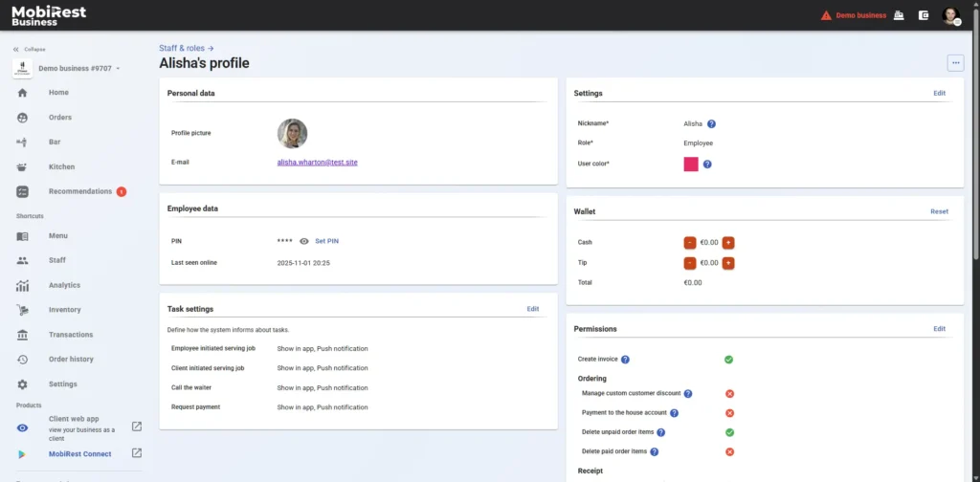Click the wallet icon in top bar

point(924,15)
